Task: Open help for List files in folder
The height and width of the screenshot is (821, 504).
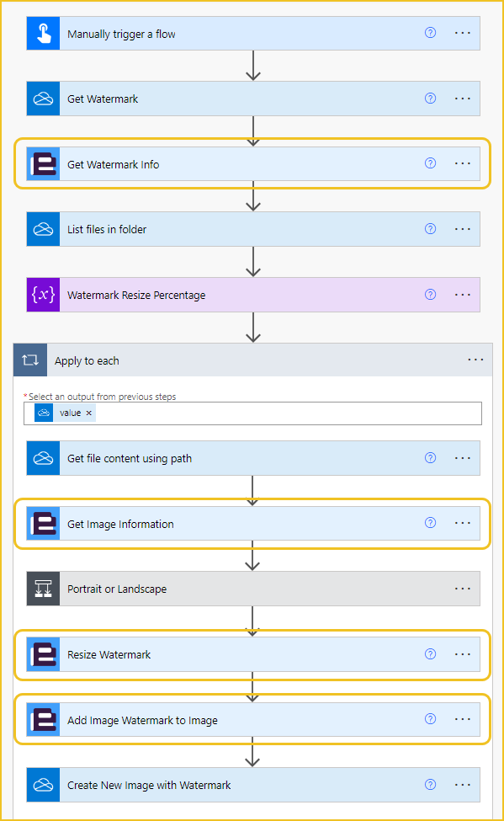Action: [430, 229]
